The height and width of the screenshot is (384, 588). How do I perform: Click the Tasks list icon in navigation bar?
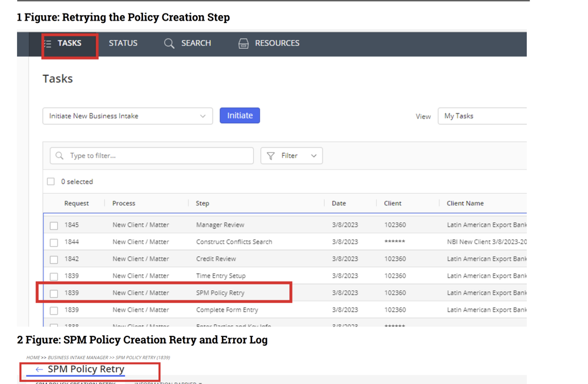[x=48, y=44]
